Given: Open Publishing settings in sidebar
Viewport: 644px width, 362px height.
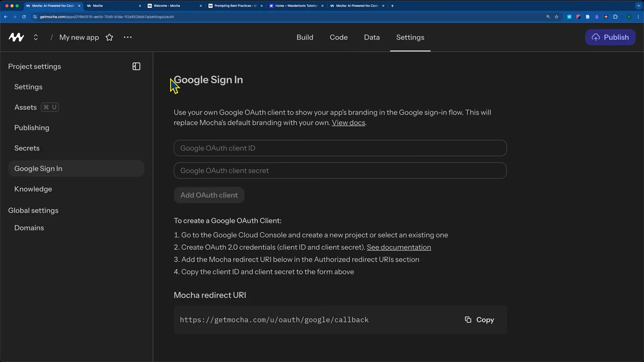Looking at the screenshot, I should click(x=32, y=128).
